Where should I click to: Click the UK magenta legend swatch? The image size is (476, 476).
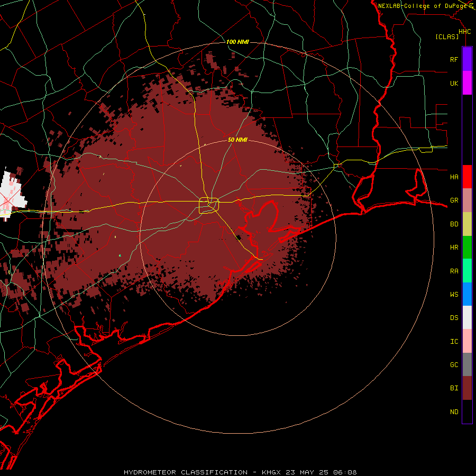pyautogui.click(x=467, y=83)
